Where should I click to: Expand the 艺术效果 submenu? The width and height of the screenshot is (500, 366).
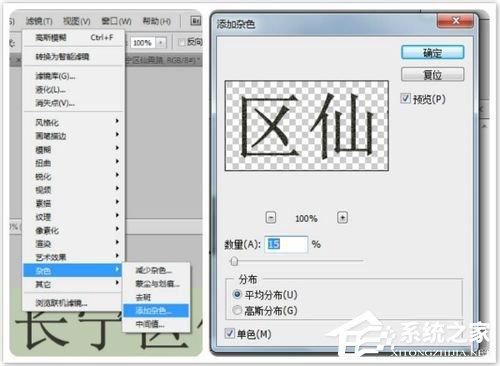pos(73,257)
